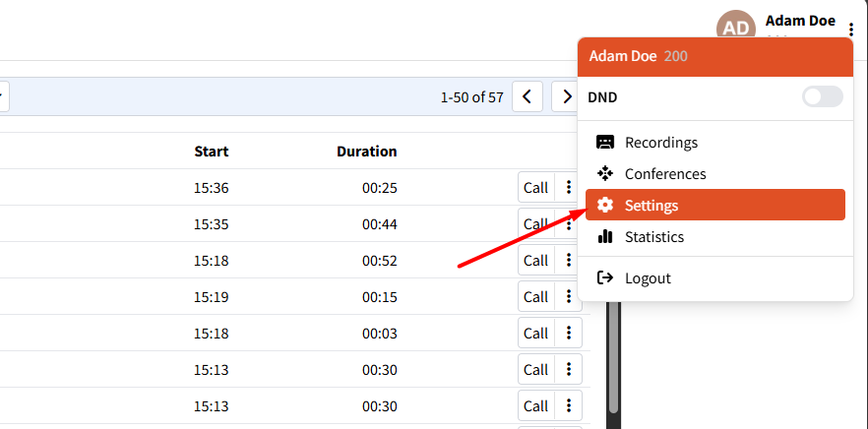This screenshot has height=429, width=868.
Task: Toggle the DND switch on
Action: tap(822, 97)
